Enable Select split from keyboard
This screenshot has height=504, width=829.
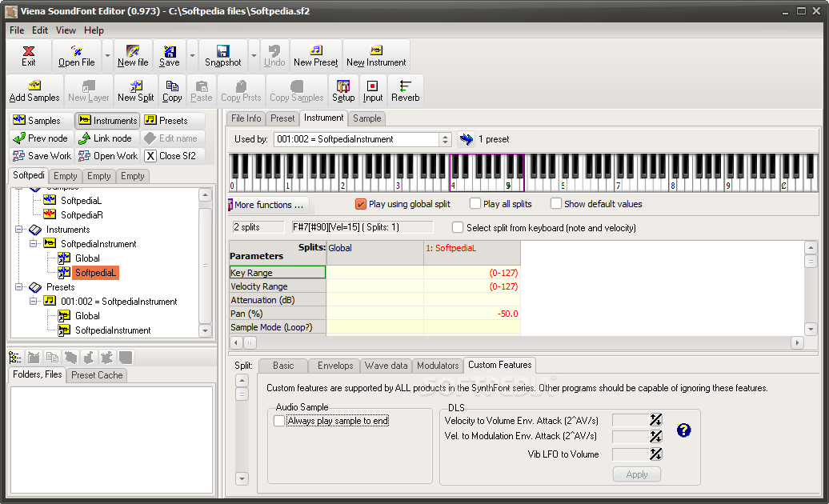point(458,227)
